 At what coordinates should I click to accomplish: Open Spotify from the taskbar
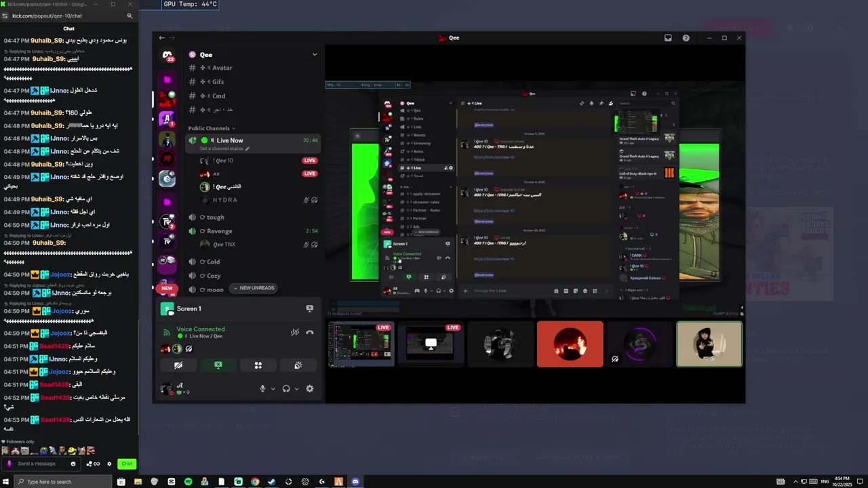188,482
